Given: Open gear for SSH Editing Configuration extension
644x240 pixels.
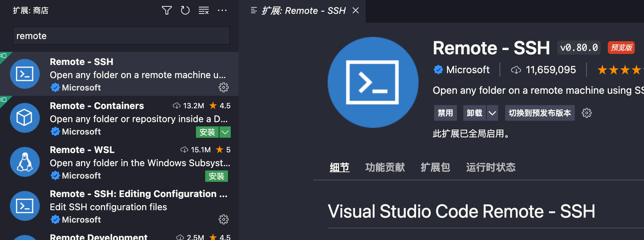Looking at the screenshot, I should 224,219.
